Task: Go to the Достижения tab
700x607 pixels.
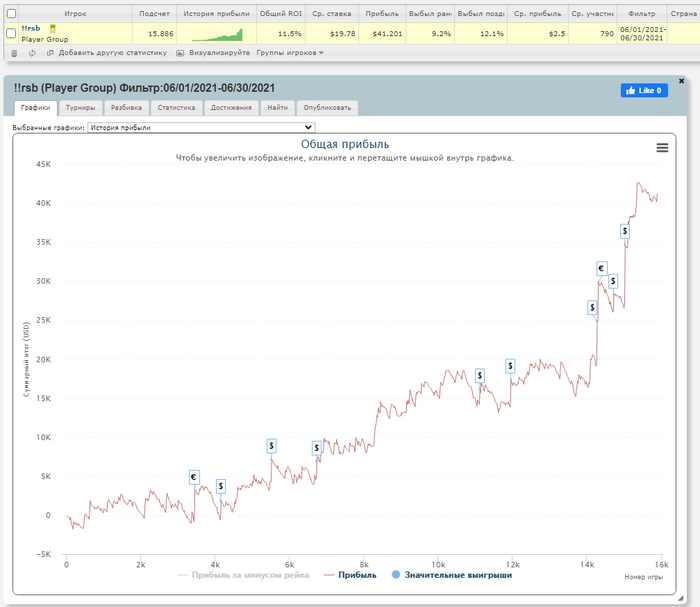Action: coord(231,108)
